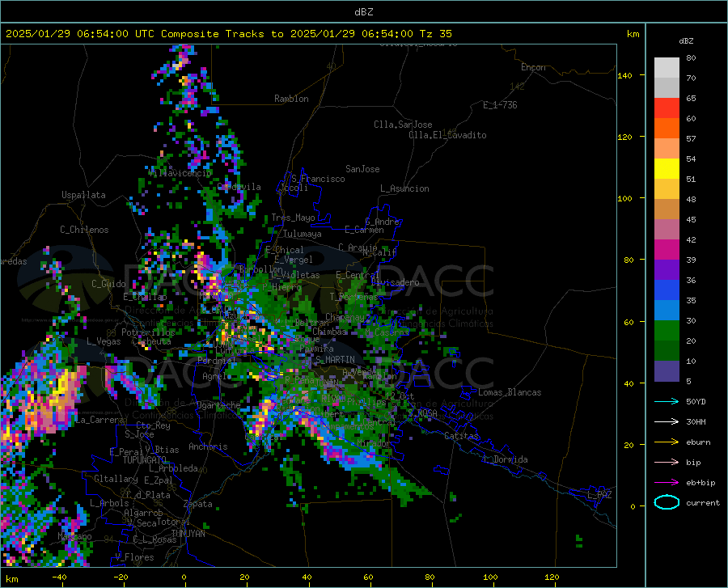
Task: Click the magenta eb+bip arrow legend icon
Action: (667, 483)
